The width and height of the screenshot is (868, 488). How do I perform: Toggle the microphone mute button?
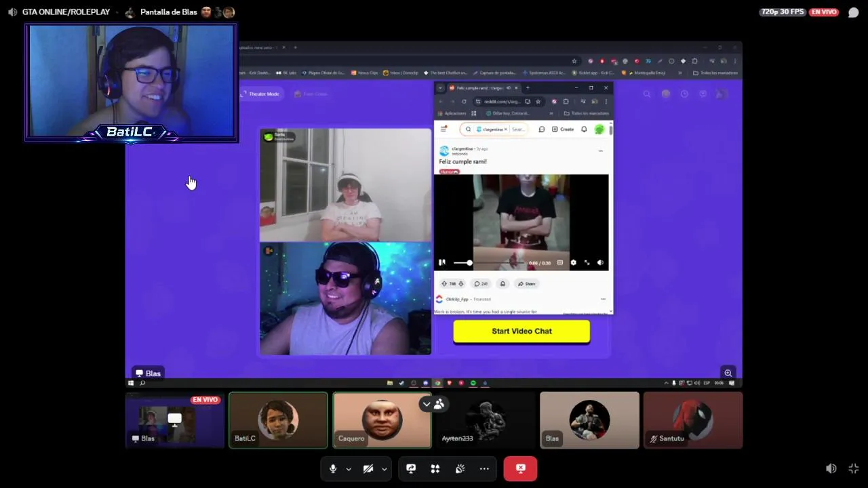point(333,468)
